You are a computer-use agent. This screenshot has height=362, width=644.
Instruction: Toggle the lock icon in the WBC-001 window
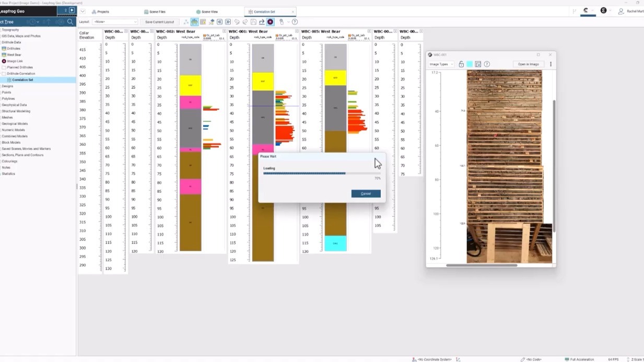pyautogui.click(x=461, y=64)
